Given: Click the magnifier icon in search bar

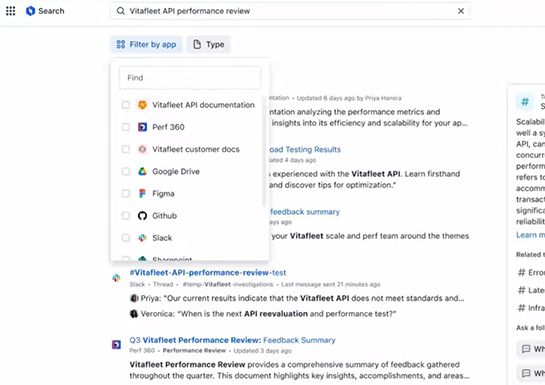Looking at the screenshot, I should [121, 11].
